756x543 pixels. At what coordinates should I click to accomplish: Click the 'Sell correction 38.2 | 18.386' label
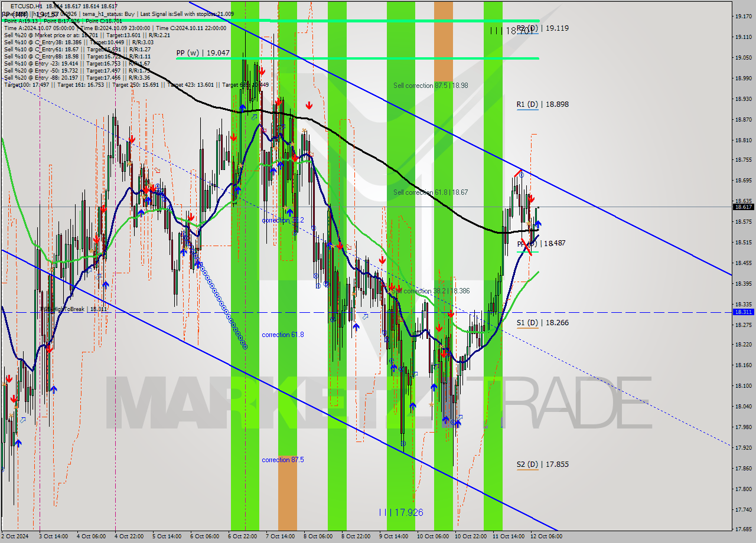click(431, 291)
